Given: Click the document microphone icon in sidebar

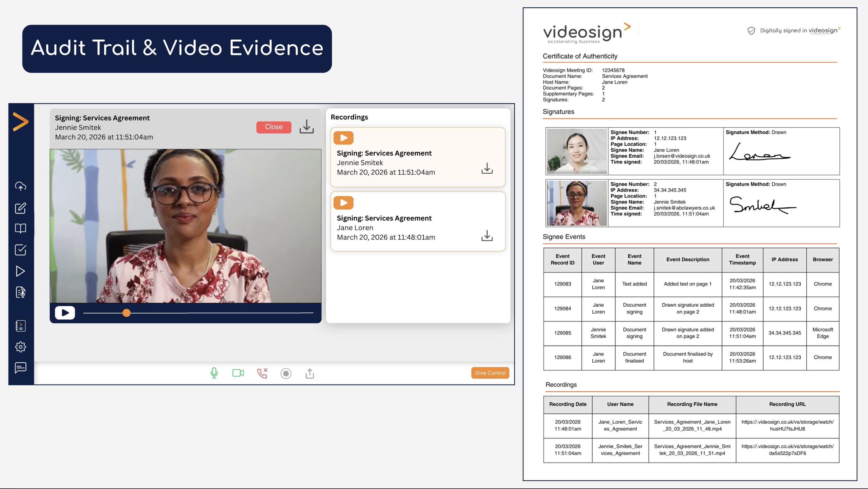Looking at the screenshot, I should coord(21,292).
